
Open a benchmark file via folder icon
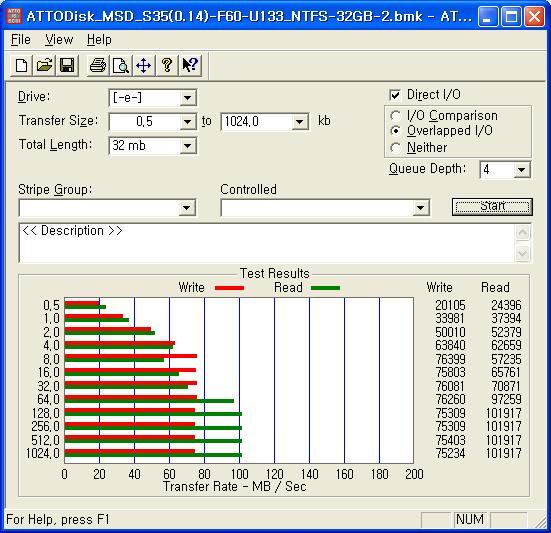(x=44, y=65)
